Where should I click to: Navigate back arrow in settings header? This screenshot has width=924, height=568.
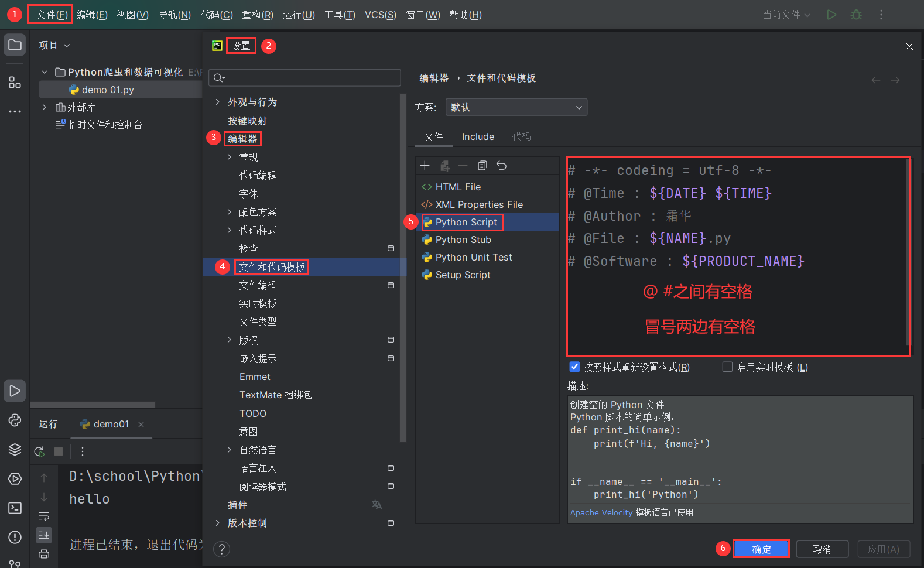[876, 80]
